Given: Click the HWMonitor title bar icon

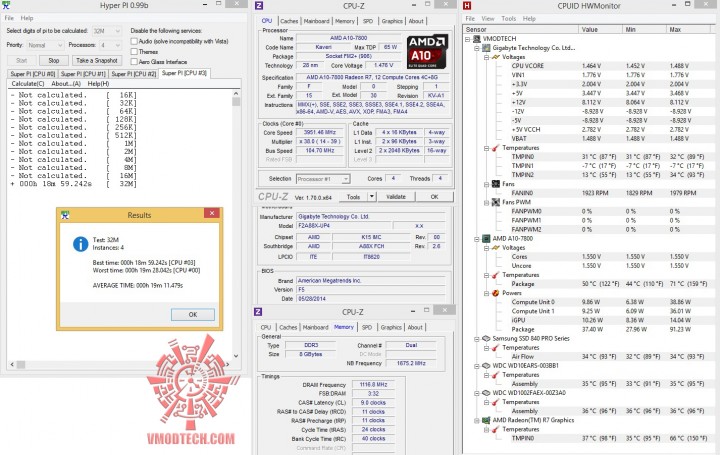Looking at the screenshot, I should 467,6.
